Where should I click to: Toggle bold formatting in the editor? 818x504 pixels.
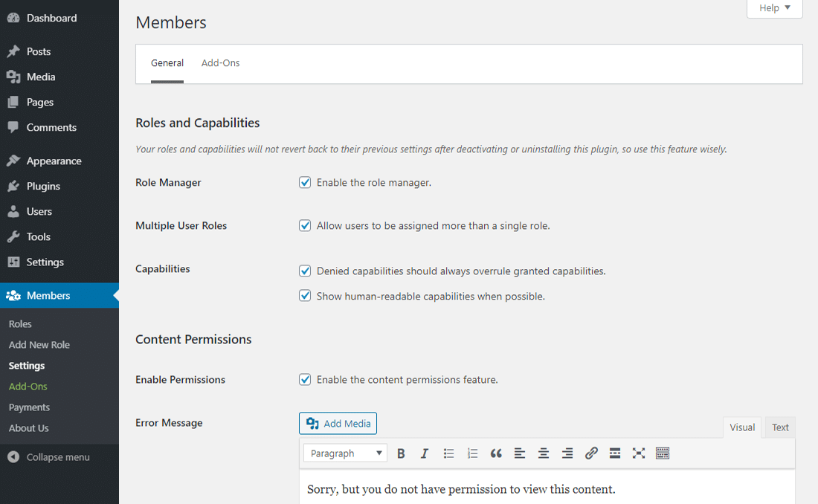click(401, 453)
